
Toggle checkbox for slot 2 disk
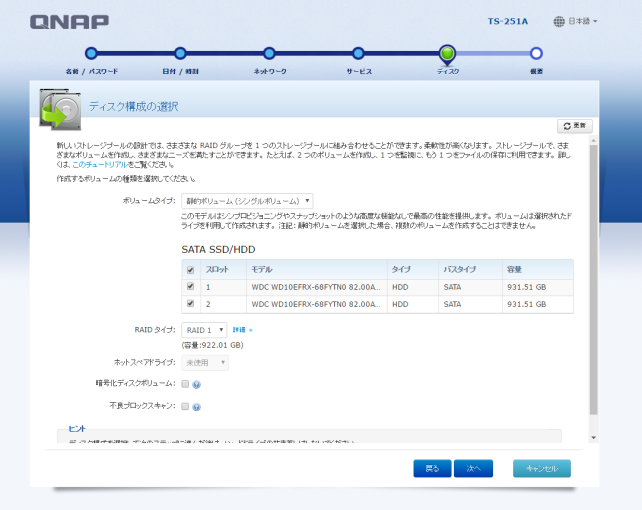(190, 304)
